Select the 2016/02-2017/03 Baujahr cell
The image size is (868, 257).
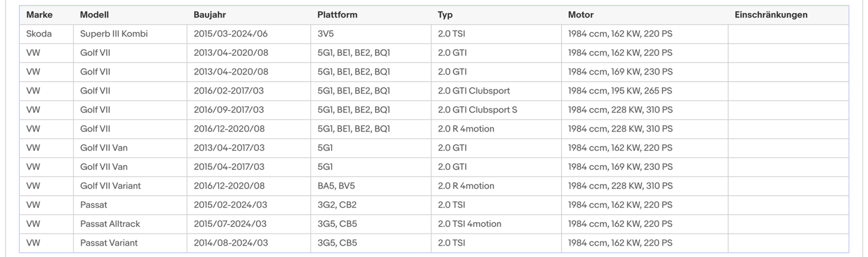pyautogui.click(x=228, y=91)
